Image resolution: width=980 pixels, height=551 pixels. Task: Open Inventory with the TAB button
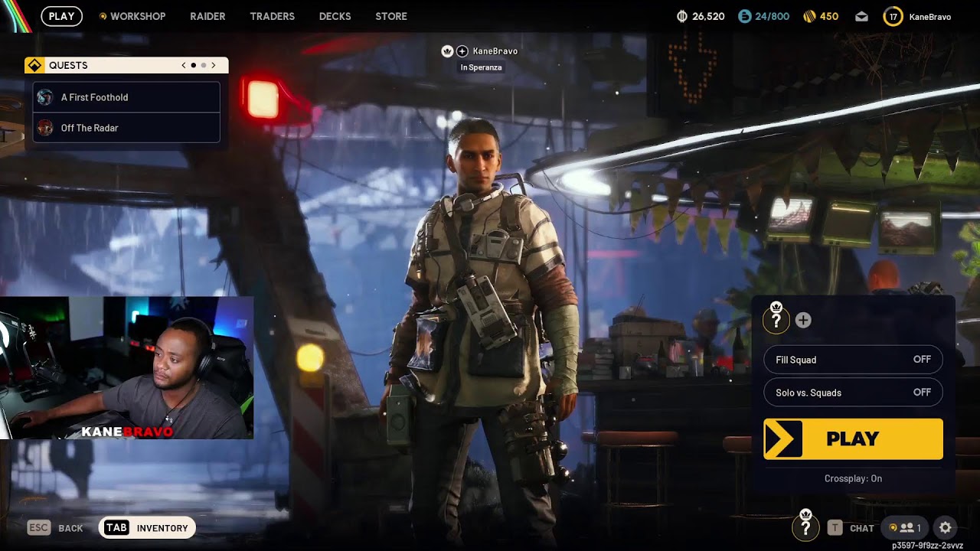coord(147,527)
